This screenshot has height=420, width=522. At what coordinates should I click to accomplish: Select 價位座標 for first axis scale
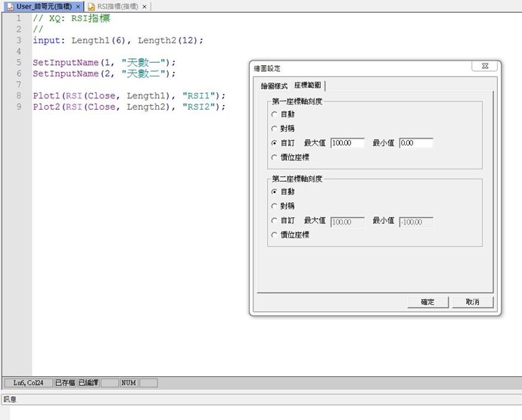pyautogui.click(x=274, y=157)
